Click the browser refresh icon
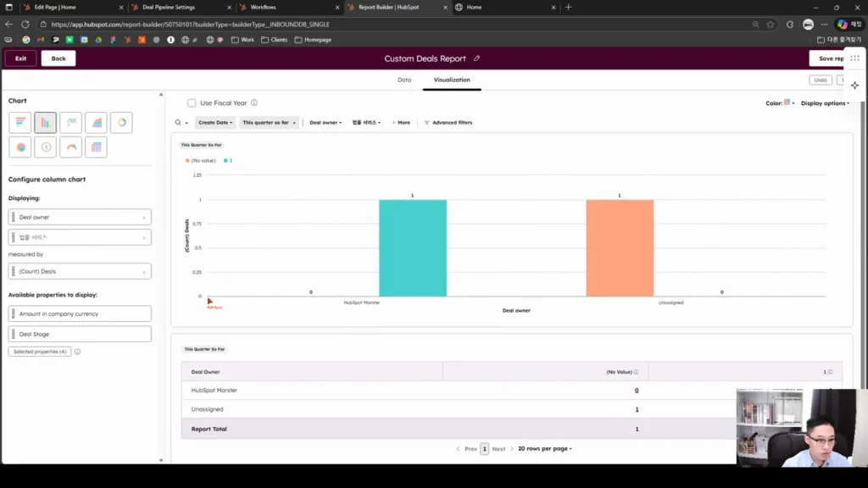 point(25,25)
